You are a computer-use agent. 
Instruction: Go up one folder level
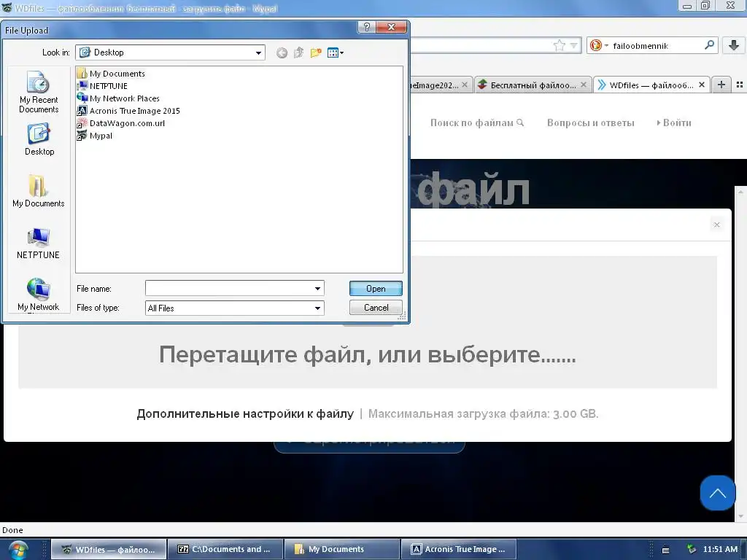(x=298, y=52)
